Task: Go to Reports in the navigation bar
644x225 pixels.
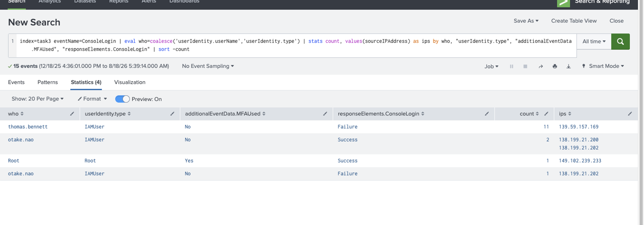Action: tap(118, 2)
